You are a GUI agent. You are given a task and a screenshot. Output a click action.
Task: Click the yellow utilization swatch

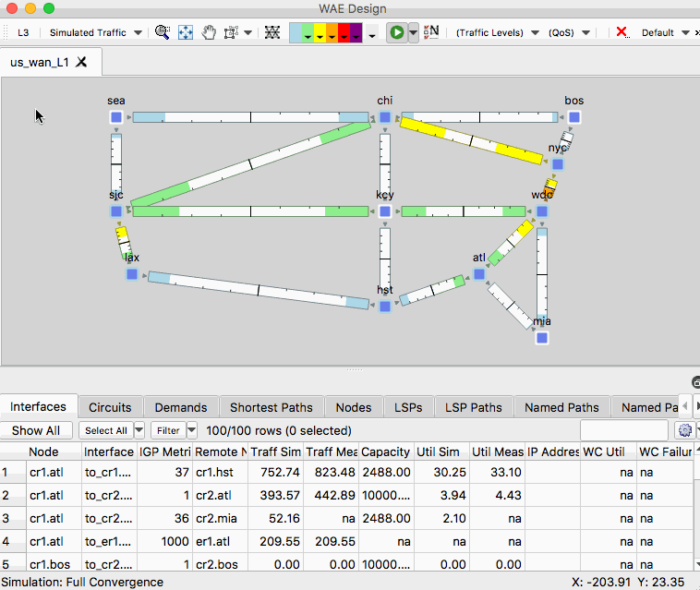tap(320, 32)
